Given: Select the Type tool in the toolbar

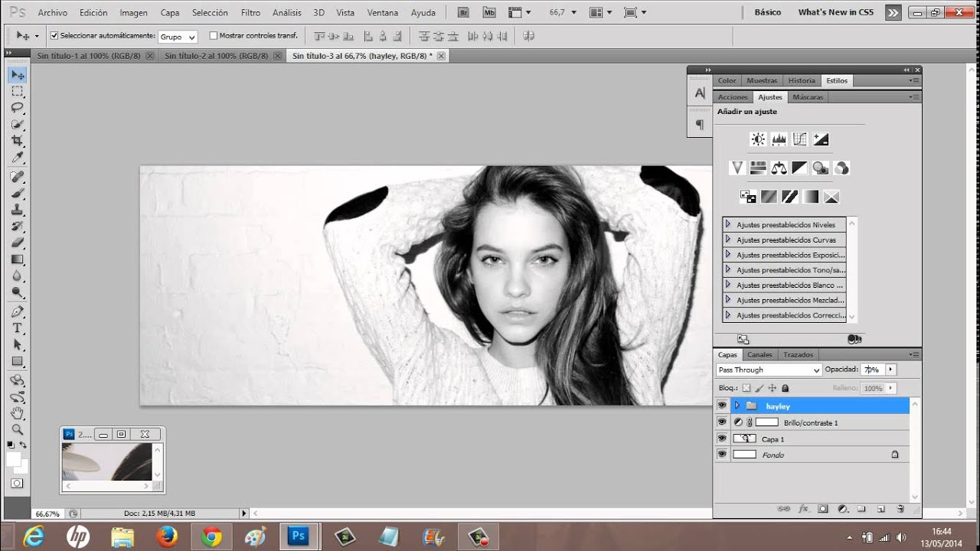Looking at the screenshot, I should [17, 328].
